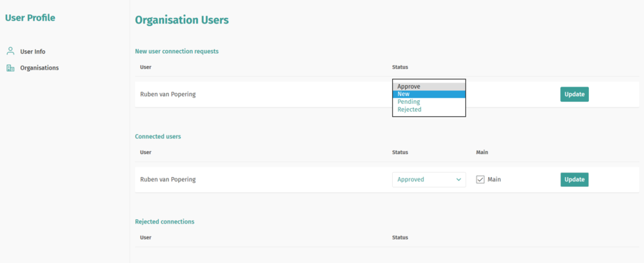Click the Organisation Users page title

click(x=182, y=20)
